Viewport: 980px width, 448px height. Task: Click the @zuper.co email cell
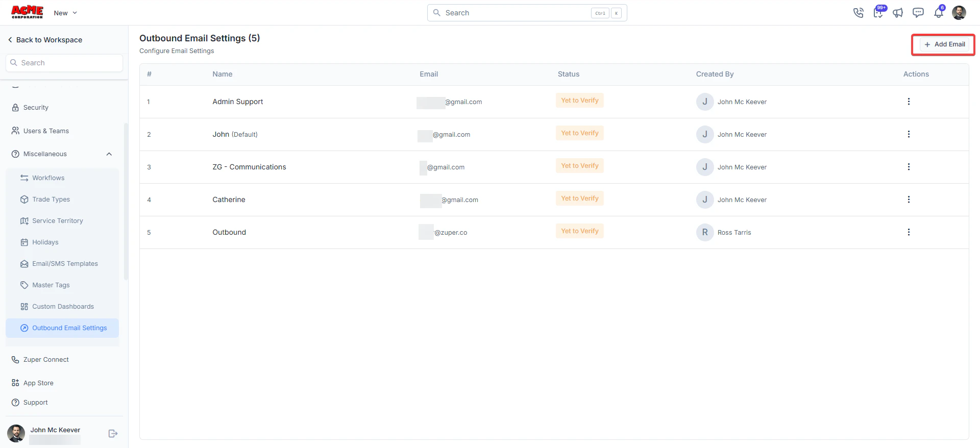tap(443, 232)
